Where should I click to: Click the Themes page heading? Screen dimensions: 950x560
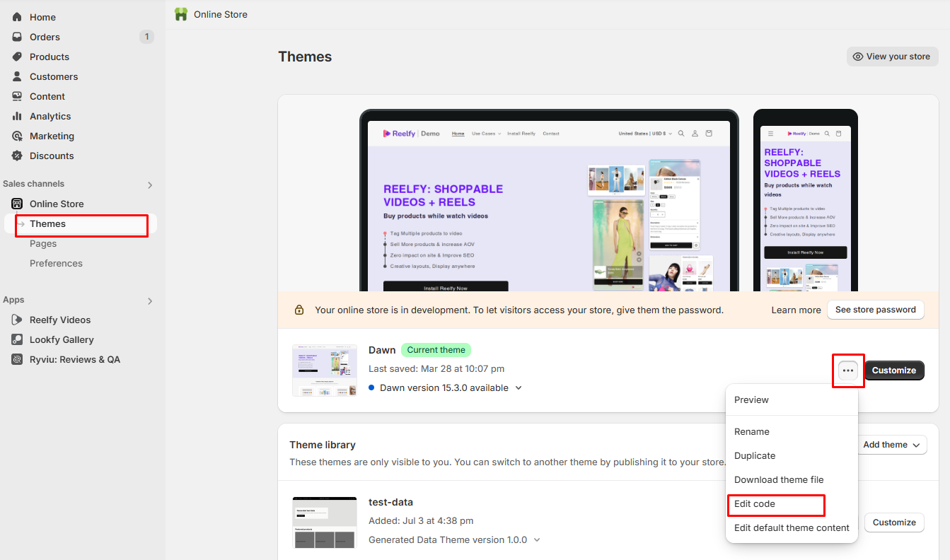305,57
